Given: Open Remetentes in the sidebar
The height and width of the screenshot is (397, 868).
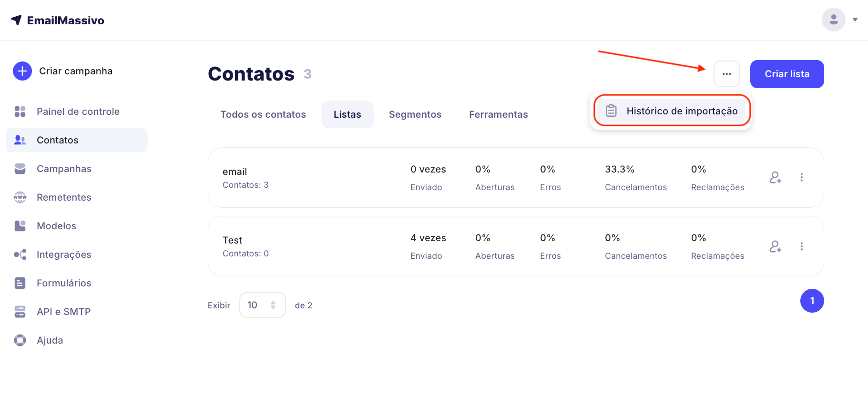Looking at the screenshot, I should point(64,197).
